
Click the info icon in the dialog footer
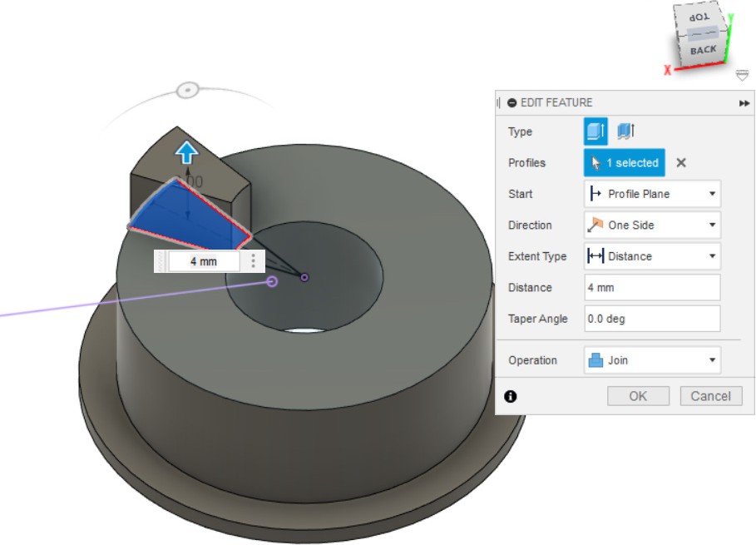click(x=510, y=396)
